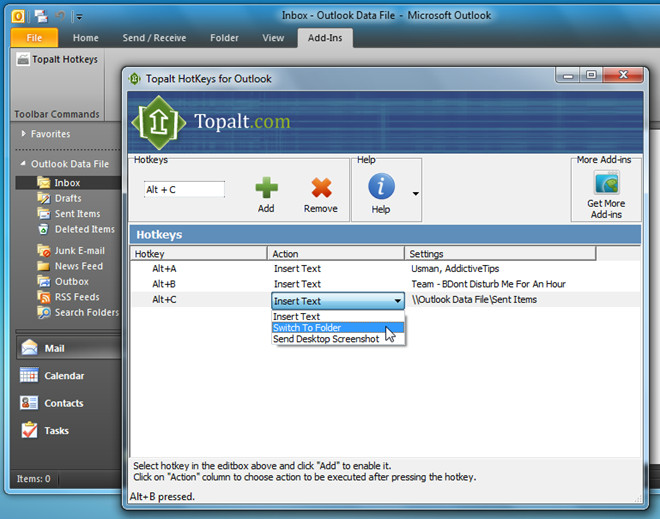Screen dimensions: 660x519
Task: Open the Sent Items folder icon
Action: pyautogui.click(x=43, y=213)
